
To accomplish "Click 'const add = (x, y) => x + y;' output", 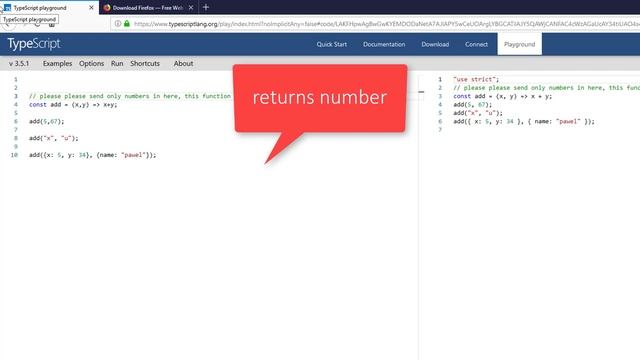I will pyautogui.click(x=502, y=96).
